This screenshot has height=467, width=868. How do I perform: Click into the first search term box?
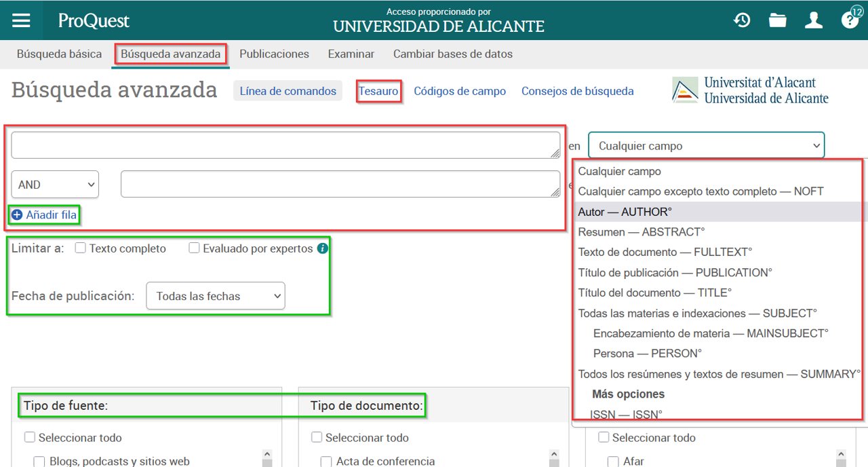tap(285, 145)
